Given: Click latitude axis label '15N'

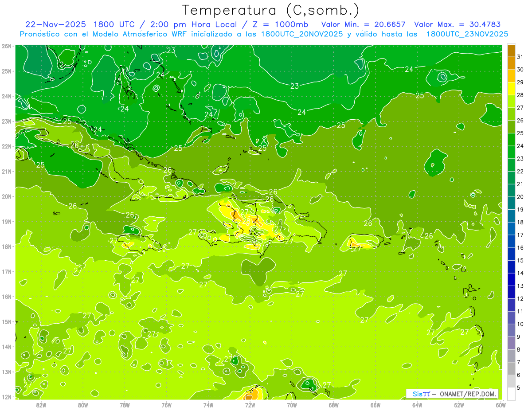Looking at the screenshot, I should (x=6, y=321).
